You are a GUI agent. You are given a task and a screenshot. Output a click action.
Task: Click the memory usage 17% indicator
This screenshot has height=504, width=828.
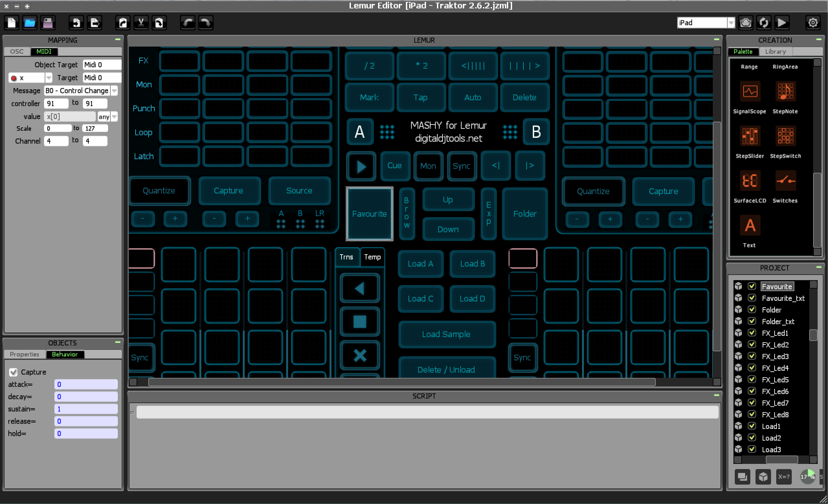pos(808,477)
